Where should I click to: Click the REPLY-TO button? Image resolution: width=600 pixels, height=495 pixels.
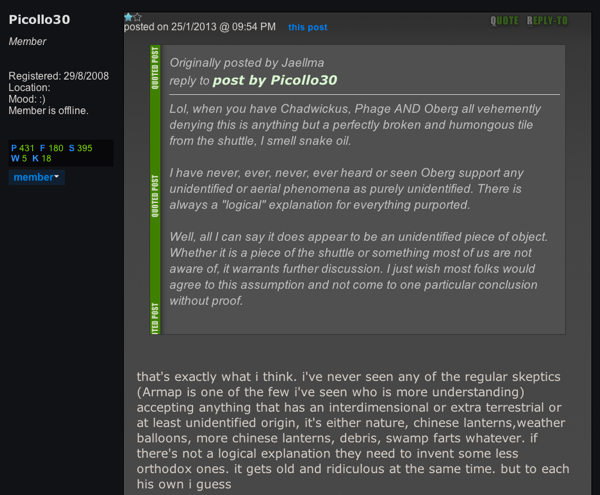(547, 20)
